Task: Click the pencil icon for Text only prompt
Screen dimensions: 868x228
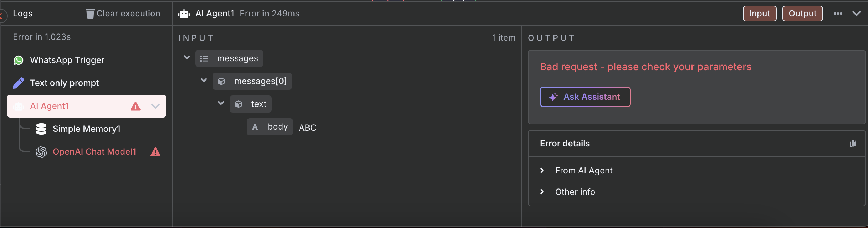Action: [x=19, y=83]
